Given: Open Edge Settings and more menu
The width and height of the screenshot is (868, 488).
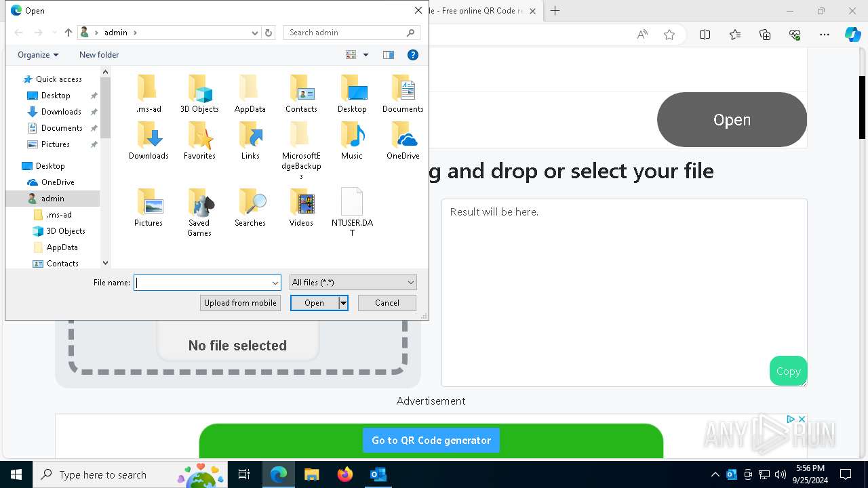Looking at the screenshot, I should [825, 35].
